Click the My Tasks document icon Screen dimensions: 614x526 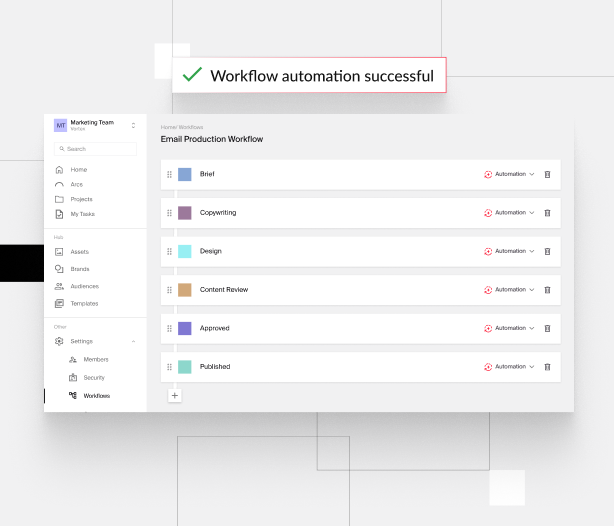(59, 214)
